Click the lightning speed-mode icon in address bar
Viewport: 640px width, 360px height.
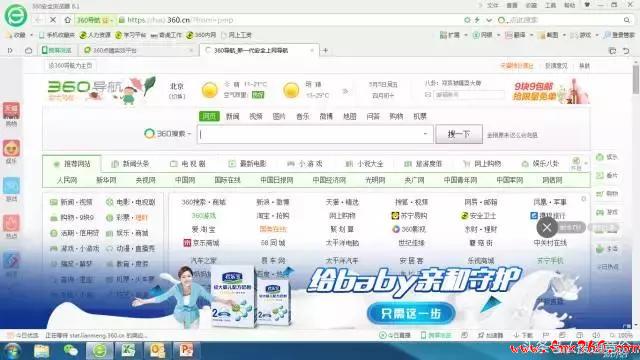point(476,20)
